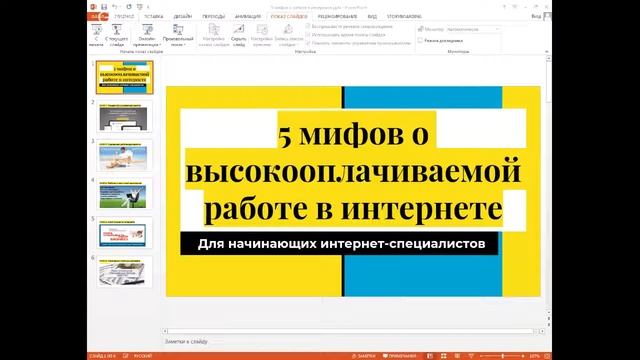
Task: Toggle Use timings checkbox
Action: click(x=308, y=34)
